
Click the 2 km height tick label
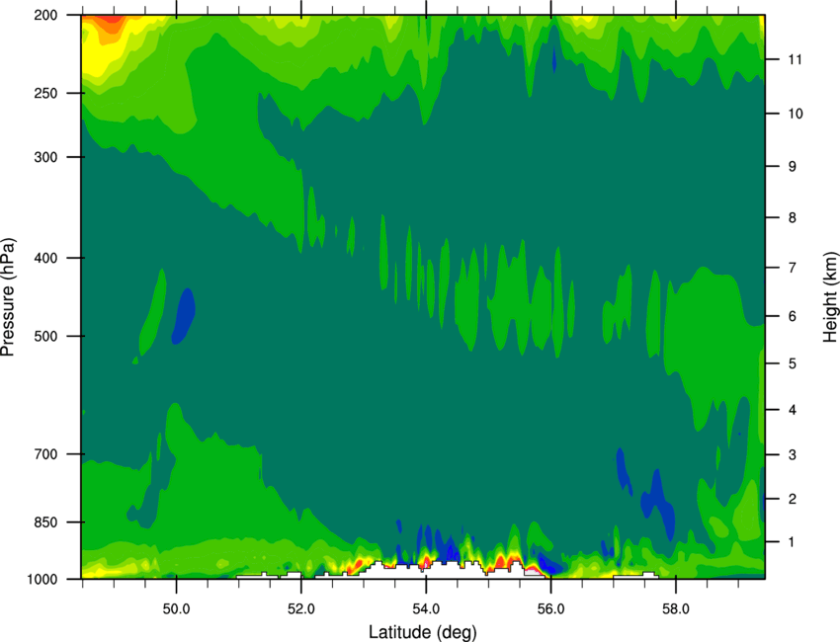[793, 499]
